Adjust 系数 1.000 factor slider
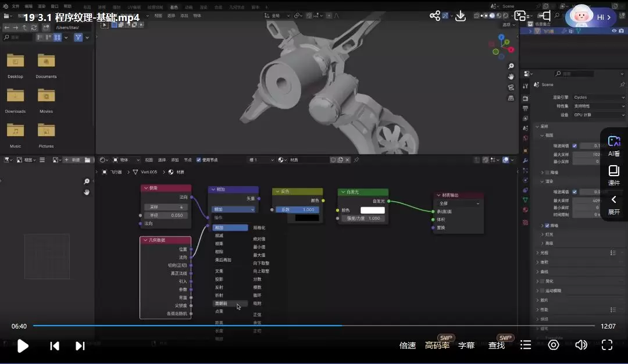 298,209
